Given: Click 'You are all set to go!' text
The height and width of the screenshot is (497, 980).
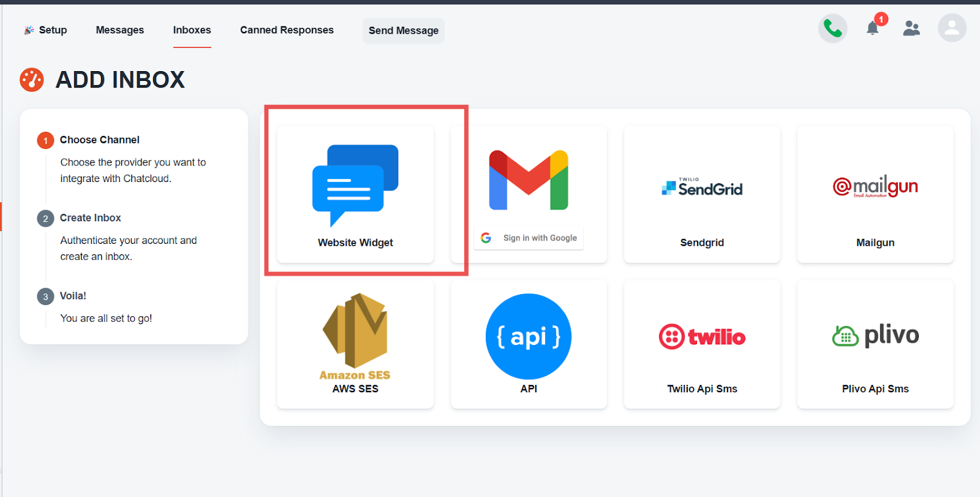Looking at the screenshot, I should tap(106, 318).
